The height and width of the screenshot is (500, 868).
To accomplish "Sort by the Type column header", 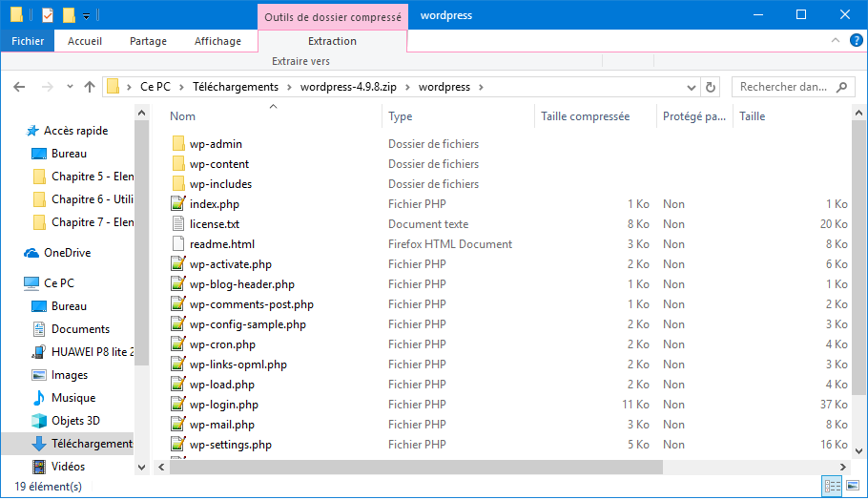I will tap(401, 116).
